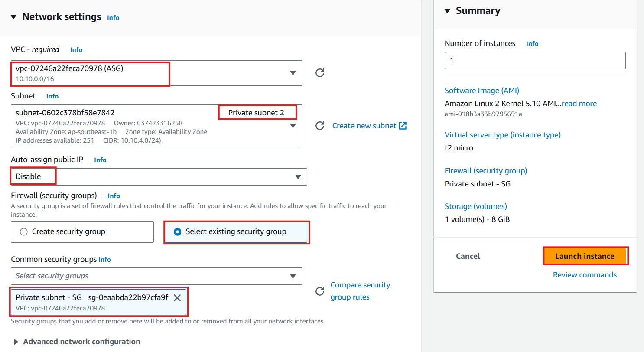Click t2.micro instance type text

pyautogui.click(x=459, y=148)
